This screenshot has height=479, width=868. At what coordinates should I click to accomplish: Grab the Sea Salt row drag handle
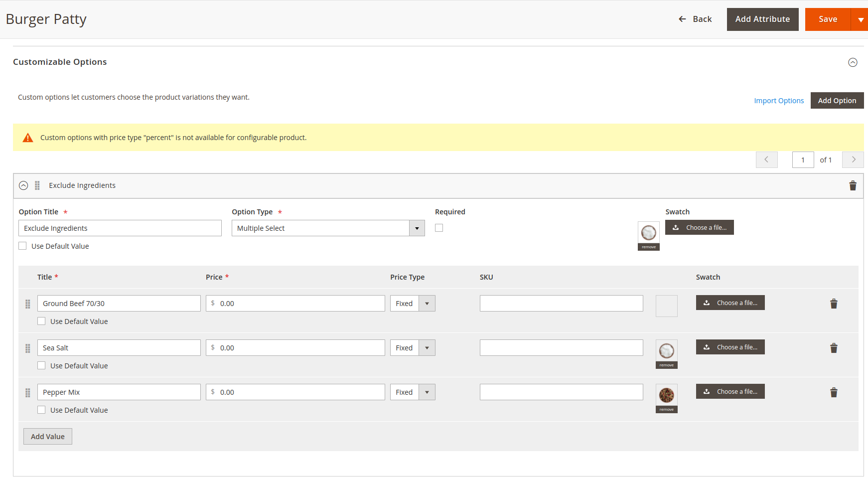click(28, 348)
